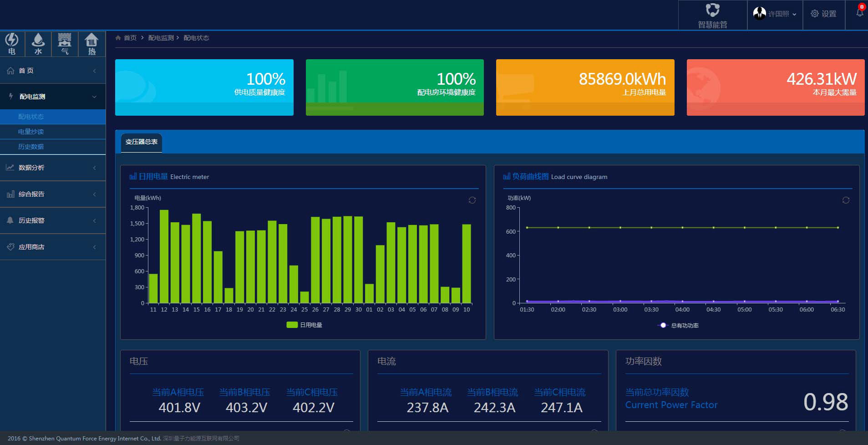Select the heat (热) energy icon
The height and width of the screenshot is (445, 868).
tap(91, 44)
